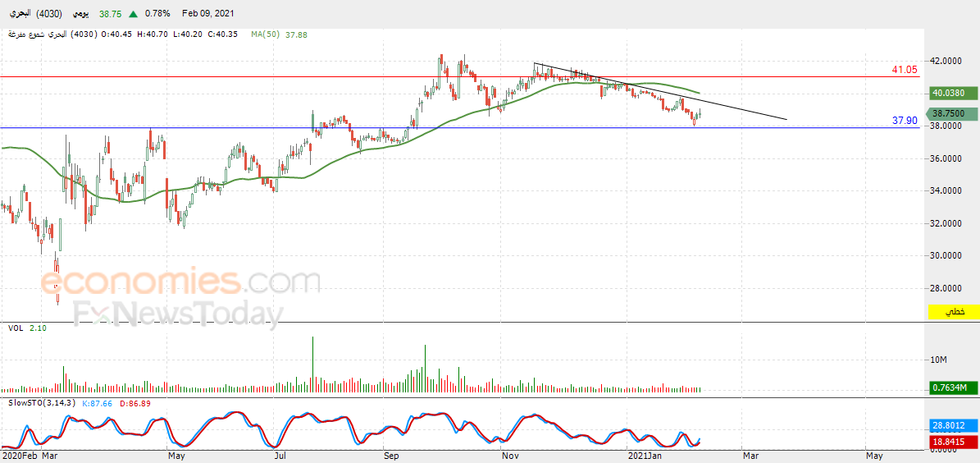980x463 pixels.
Task: Click the H:40.70 high value
Action: point(152,34)
